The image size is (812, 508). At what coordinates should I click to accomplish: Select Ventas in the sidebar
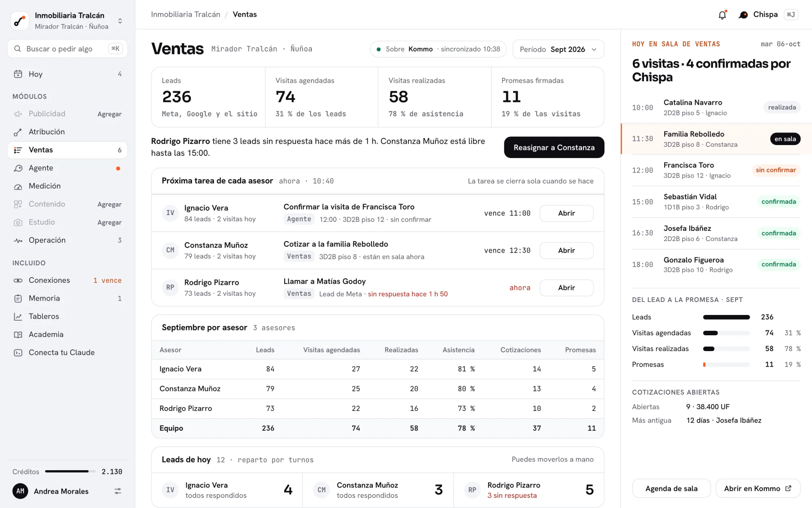pos(67,150)
